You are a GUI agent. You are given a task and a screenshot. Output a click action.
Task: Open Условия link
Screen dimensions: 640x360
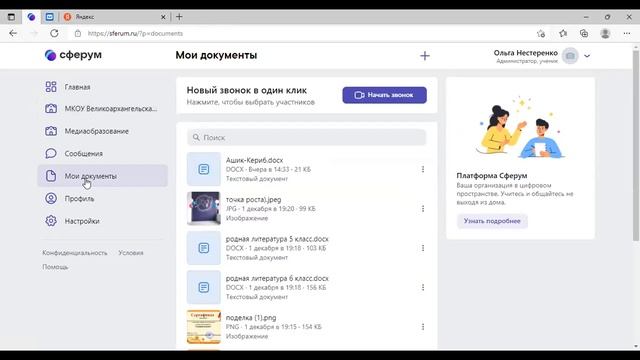[131, 253]
